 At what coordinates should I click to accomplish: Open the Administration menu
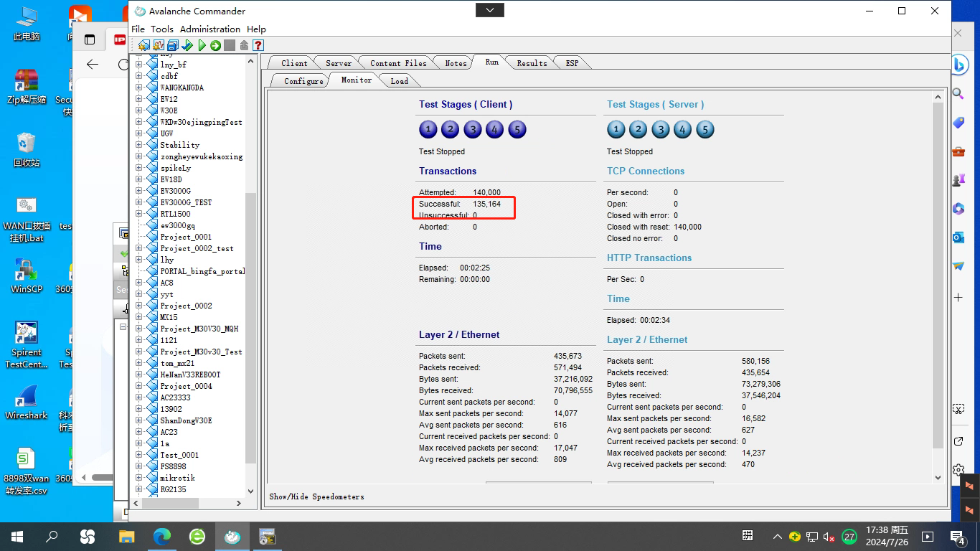[x=210, y=29]
